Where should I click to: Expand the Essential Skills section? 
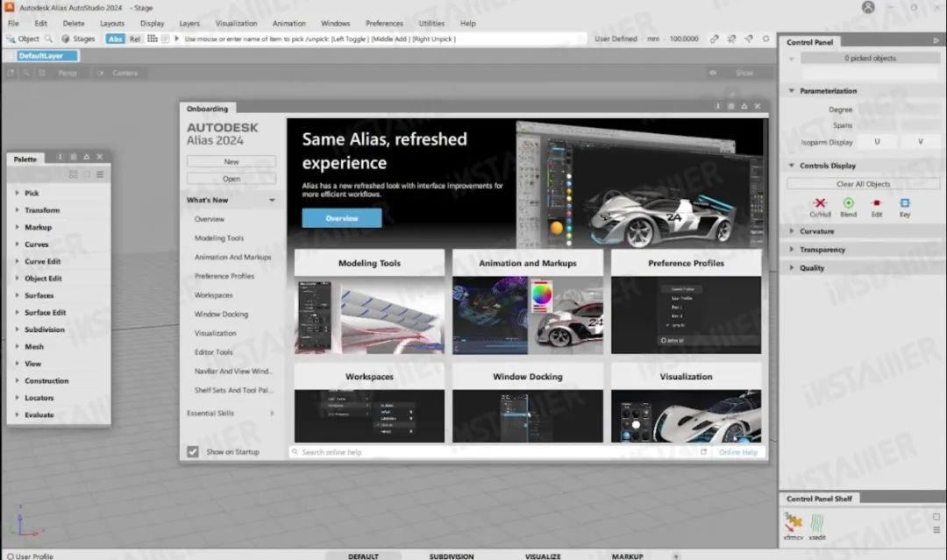272,414
